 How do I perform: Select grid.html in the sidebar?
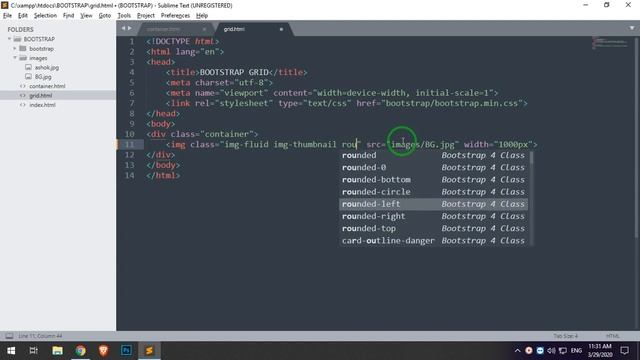coord(40,96)
